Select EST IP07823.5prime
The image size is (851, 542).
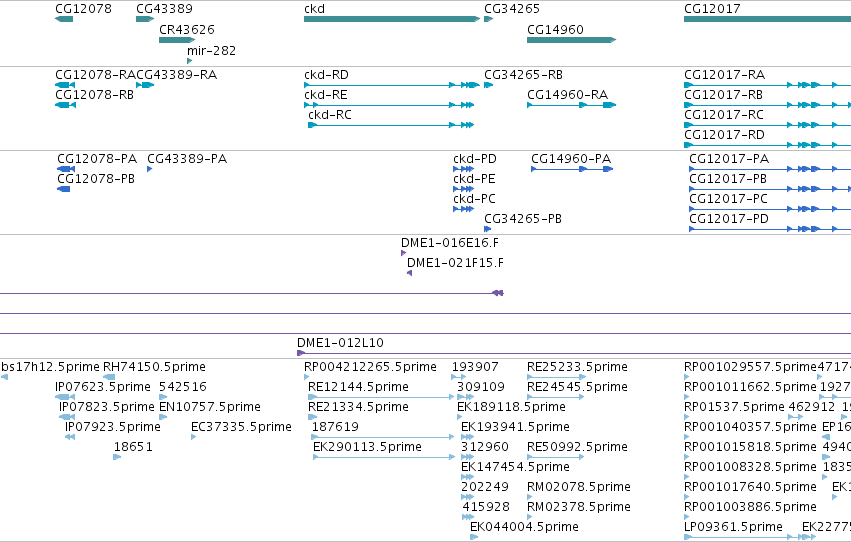pos(107,407)
